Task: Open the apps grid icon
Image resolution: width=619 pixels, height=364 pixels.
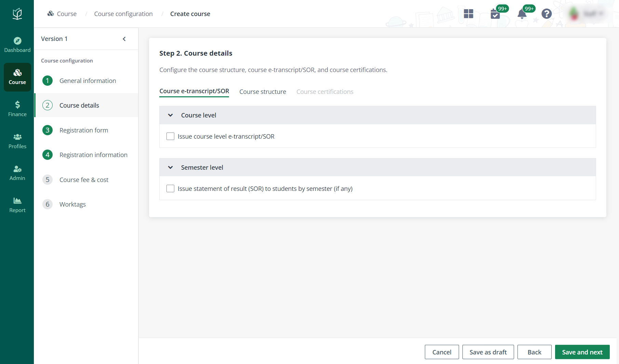Action: pyautogui.click(x=468, y=14)
